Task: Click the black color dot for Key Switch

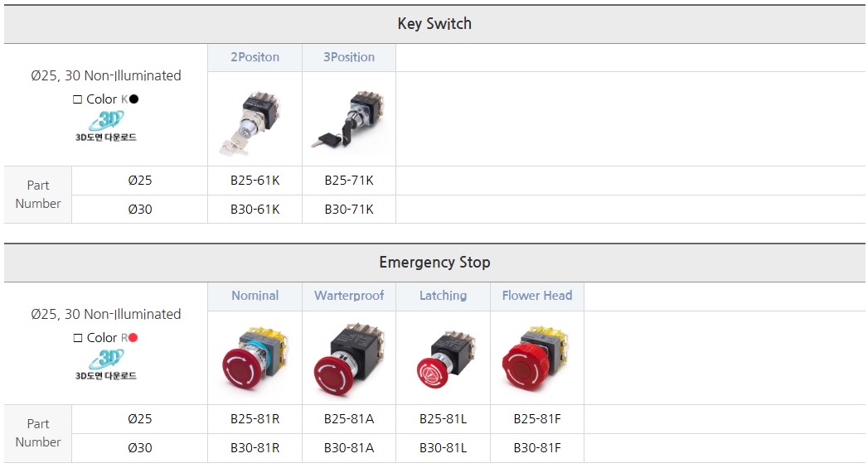Action: (x=134, y=99)
